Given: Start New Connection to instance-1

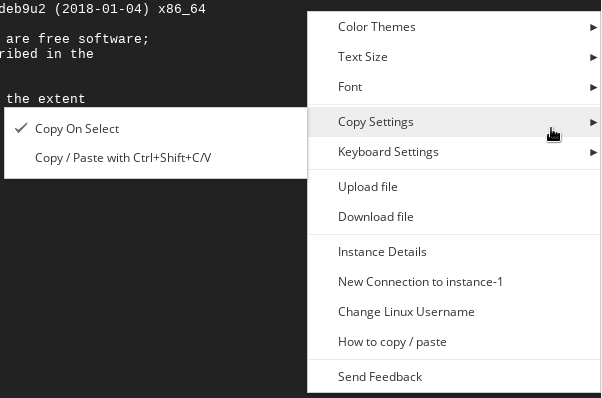Looking at the screenshot, I should pyautogui.click(x=453, y=282).
